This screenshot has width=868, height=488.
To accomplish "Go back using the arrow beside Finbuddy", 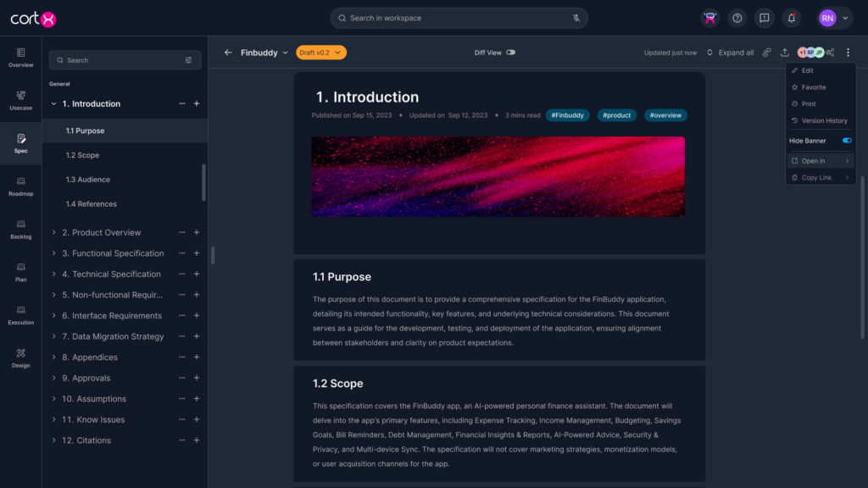I will [x=228, y=53].
